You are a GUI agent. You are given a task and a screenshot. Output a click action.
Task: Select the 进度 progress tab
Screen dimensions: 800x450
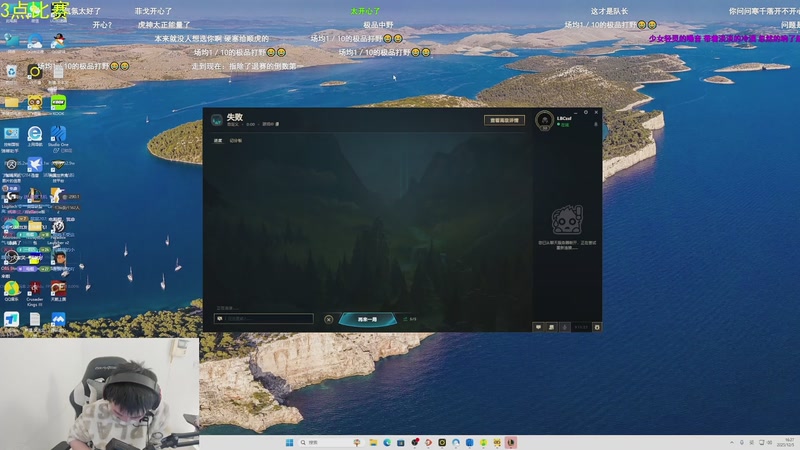[x=218, y=140]
